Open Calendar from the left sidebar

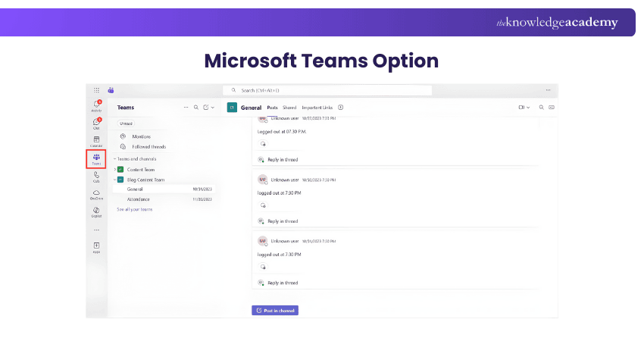click(96, 142)
